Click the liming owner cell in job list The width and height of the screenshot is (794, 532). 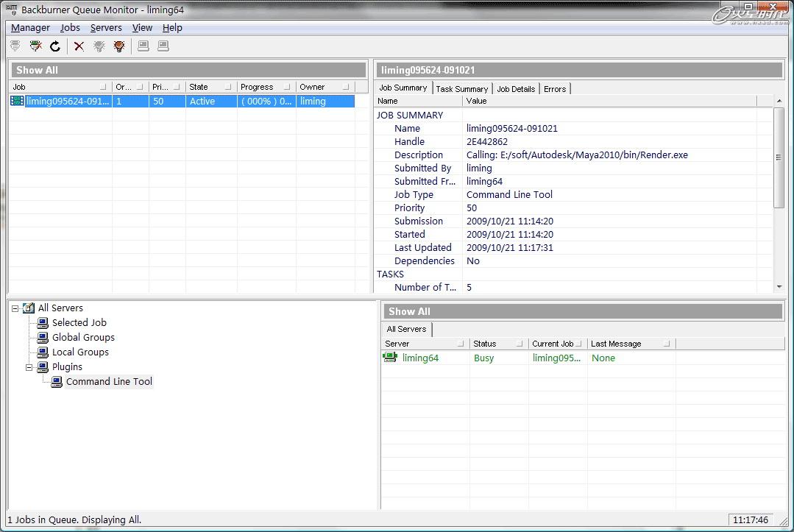[325, 102]
